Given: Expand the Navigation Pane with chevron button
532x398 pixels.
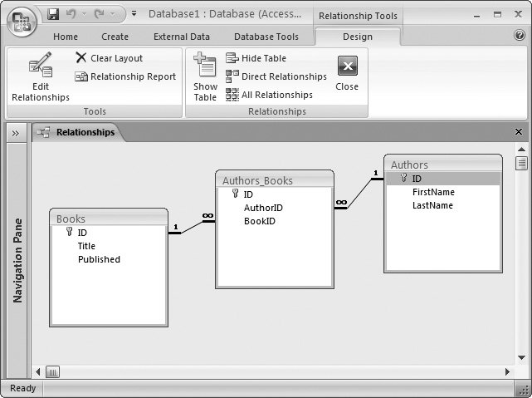Looking at the screenshot, I should [15, 132].
